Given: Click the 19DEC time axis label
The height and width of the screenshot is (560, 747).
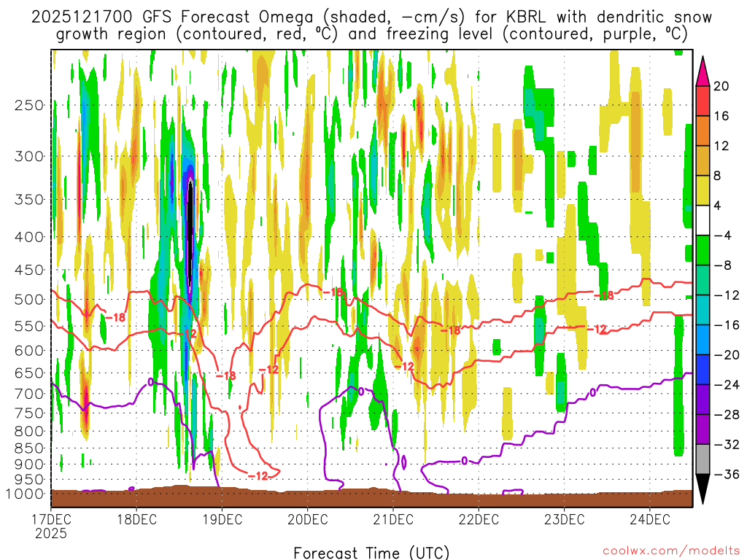Looking at the screenshot, I should click(222, 519).
